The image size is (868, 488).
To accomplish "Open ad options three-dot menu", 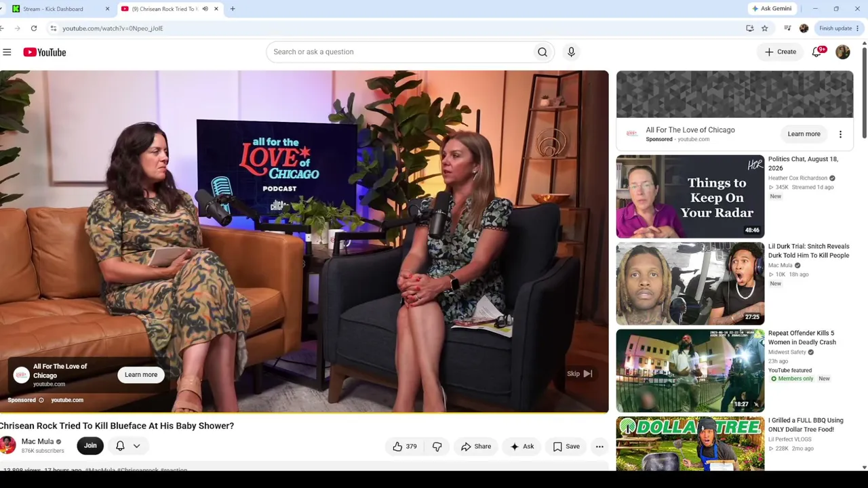I will 840,134.
